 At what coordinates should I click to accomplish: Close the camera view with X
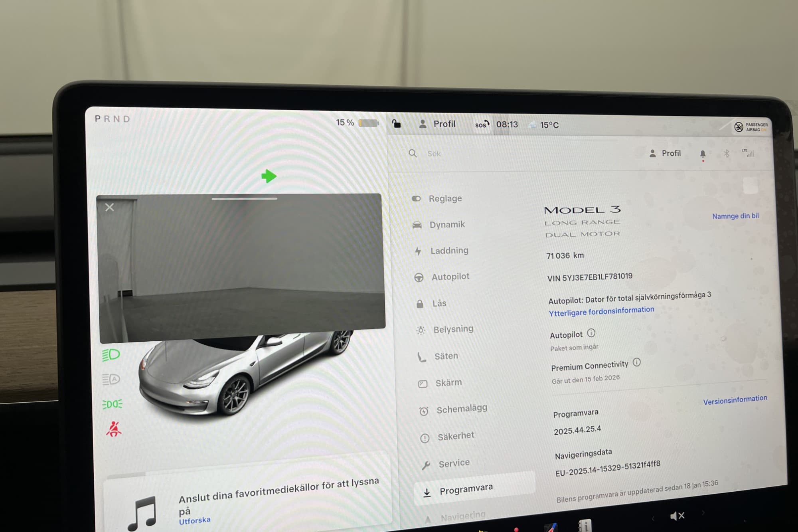(x=110, y=207)
